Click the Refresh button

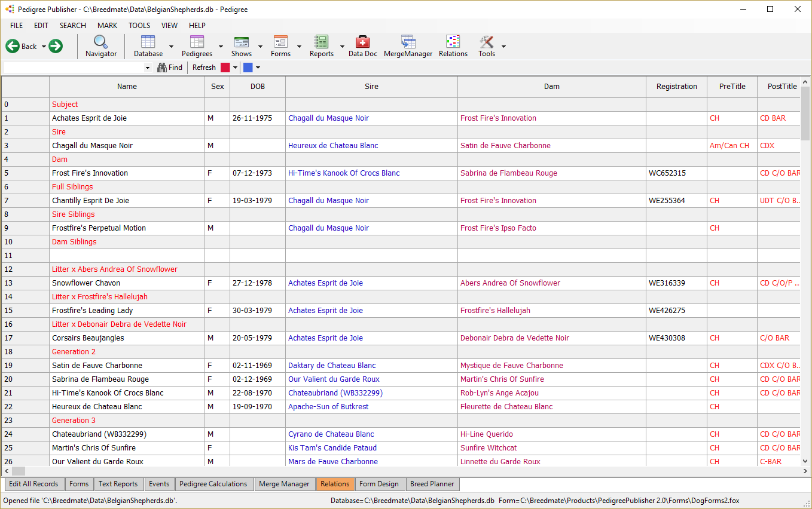[204, 68]
